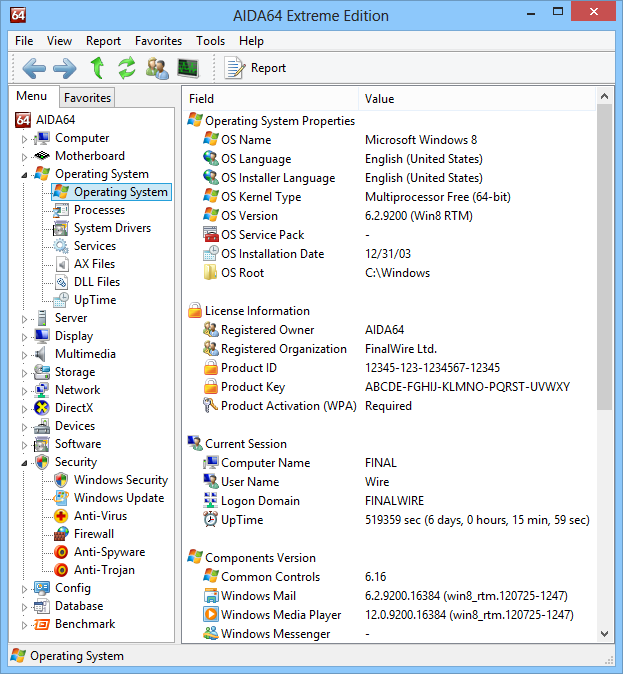Click the Refresh toolbar icon
Viewport: 623px width, 674px height.
coord(126,68)
